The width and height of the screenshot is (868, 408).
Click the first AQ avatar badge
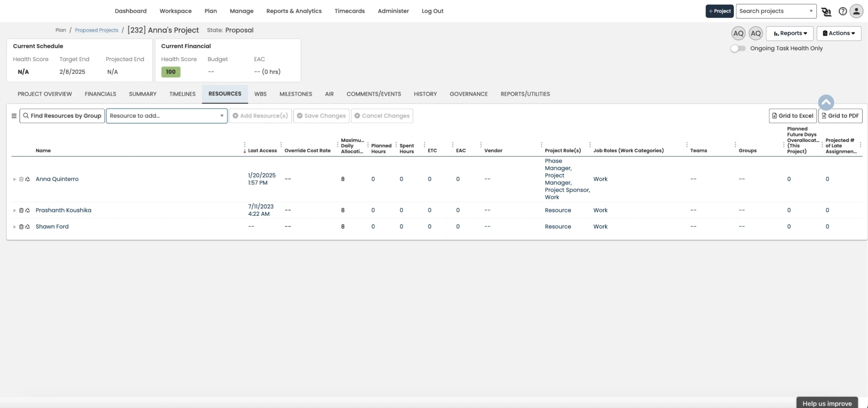738,33
